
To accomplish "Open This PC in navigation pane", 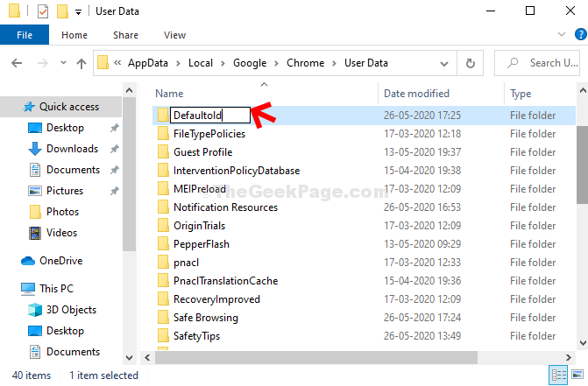I will (56, 289).
